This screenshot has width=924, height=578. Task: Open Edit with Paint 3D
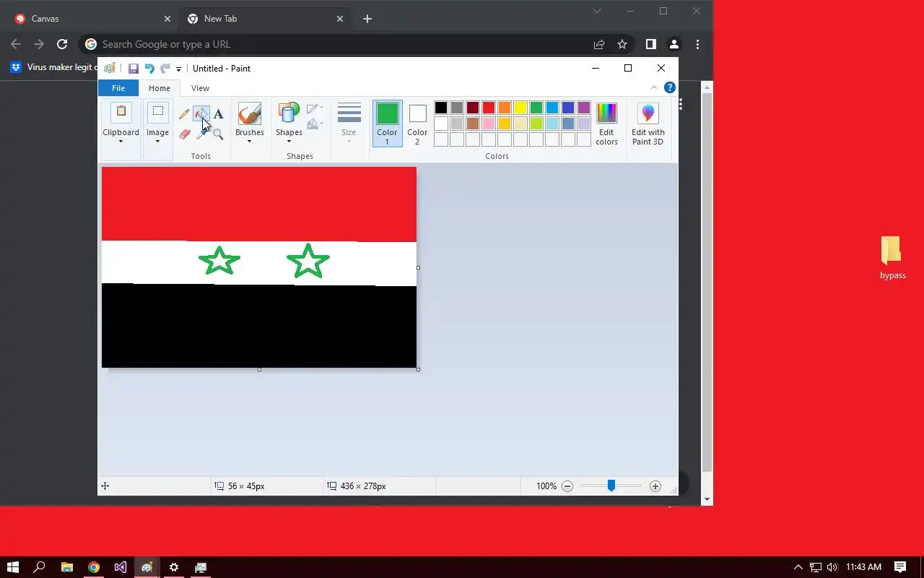(x=648, y=124)
